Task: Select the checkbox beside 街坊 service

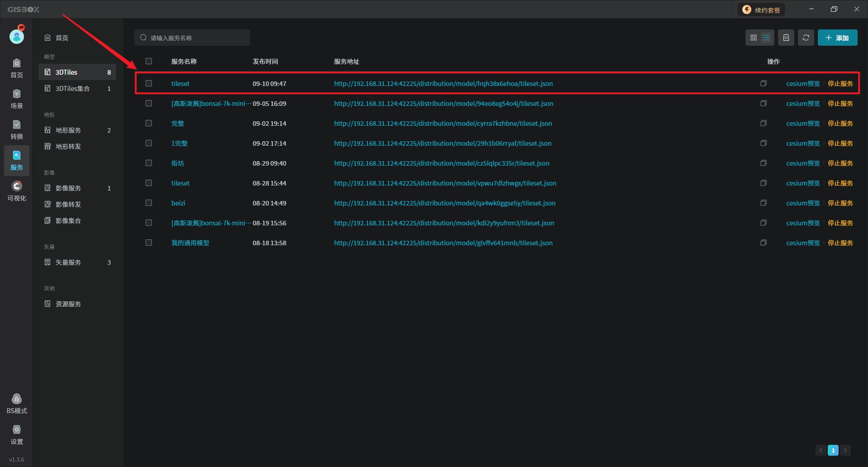Action: [x=149, y=163]
